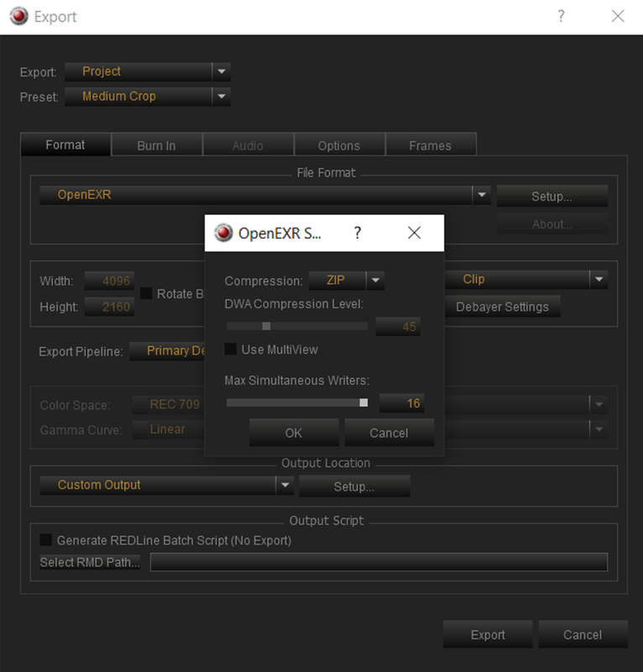Click the disabled Color Space dropdown arrow
643x672 pixels.
[599, 404]
